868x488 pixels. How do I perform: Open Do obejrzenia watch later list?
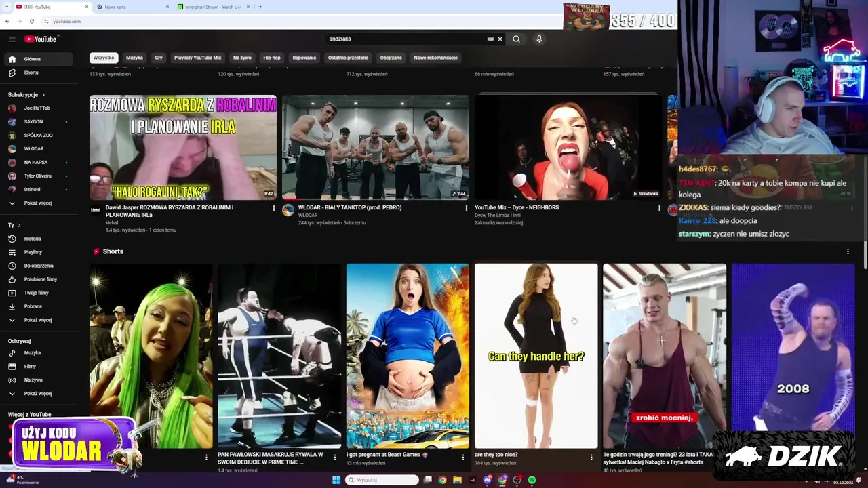pos(37,266)
